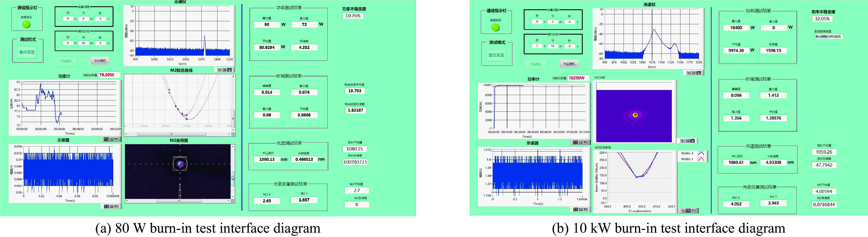This screenshot has width=868, height=237.
Task: Click greyed 开始拷机 button in 80 W interface
Action: pos(66,61)
